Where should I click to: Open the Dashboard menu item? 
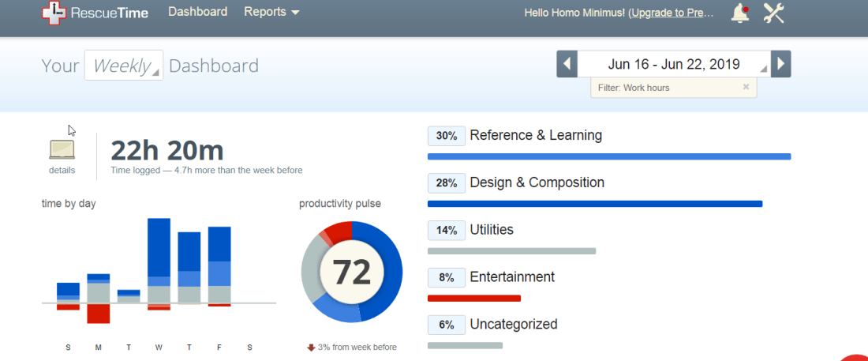pos(197,12)
